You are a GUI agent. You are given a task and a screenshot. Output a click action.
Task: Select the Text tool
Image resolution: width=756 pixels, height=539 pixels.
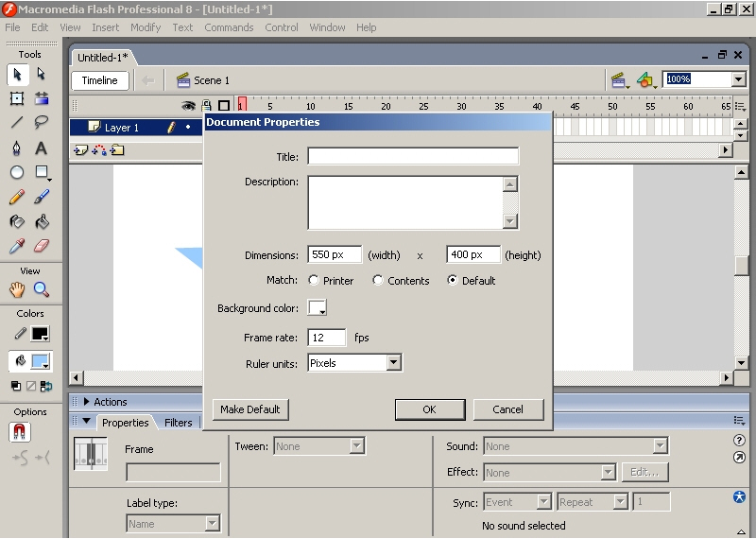pyautogui.click(x=42, y=148)
